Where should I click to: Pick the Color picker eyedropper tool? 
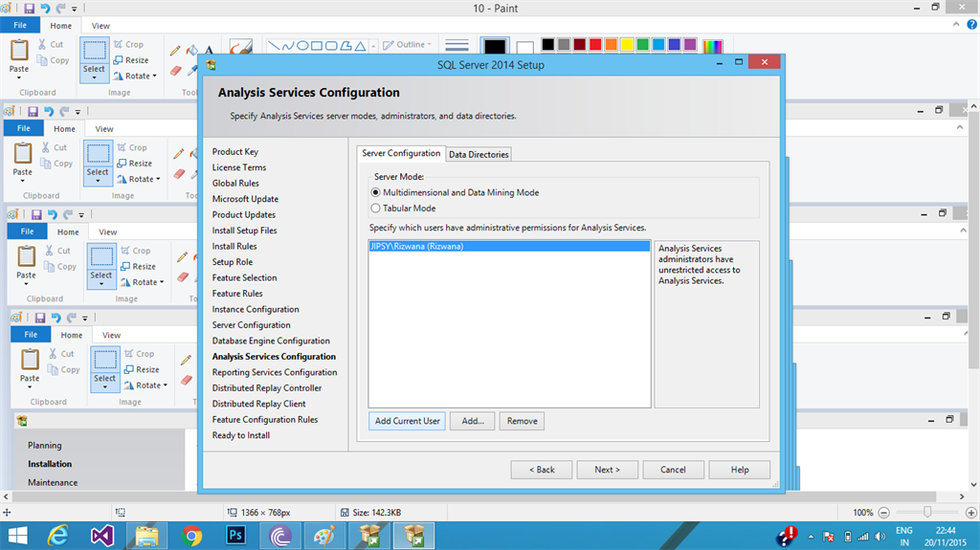(x=192, y=71)
